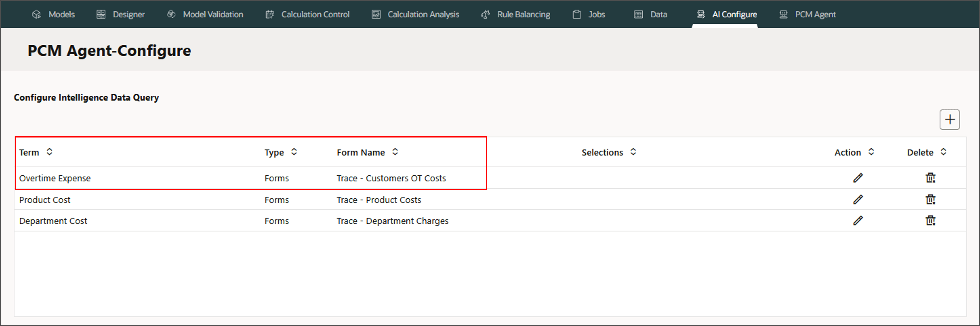Click the Models cube icon

[x=36, y=15]
